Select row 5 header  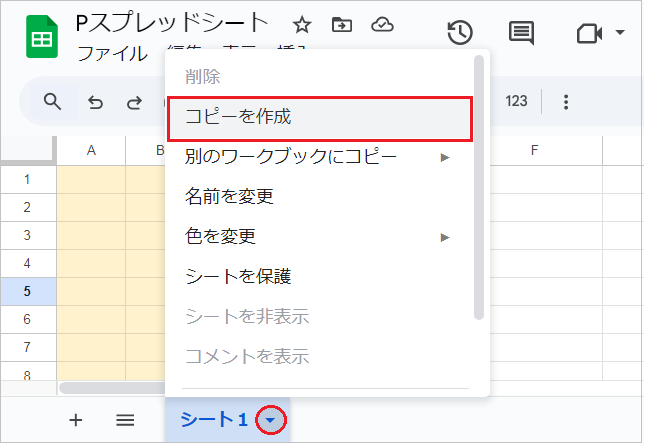click(27, 292)
